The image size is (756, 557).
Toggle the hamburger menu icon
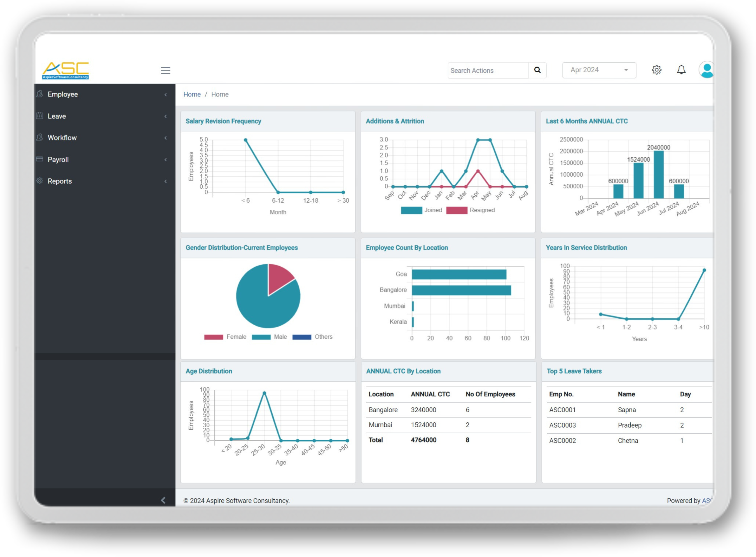165,70
